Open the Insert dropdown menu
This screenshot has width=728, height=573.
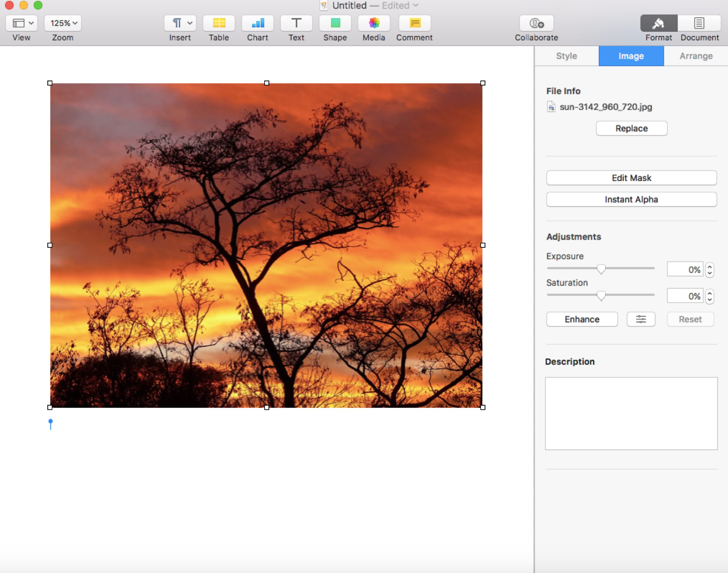(x=180, y=23)
